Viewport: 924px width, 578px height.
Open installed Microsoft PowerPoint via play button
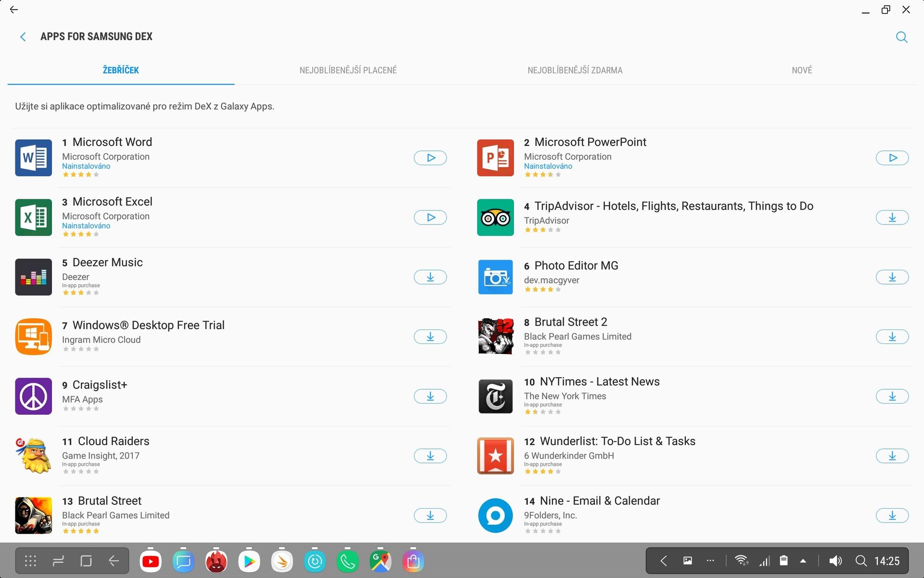coord(892,158)
